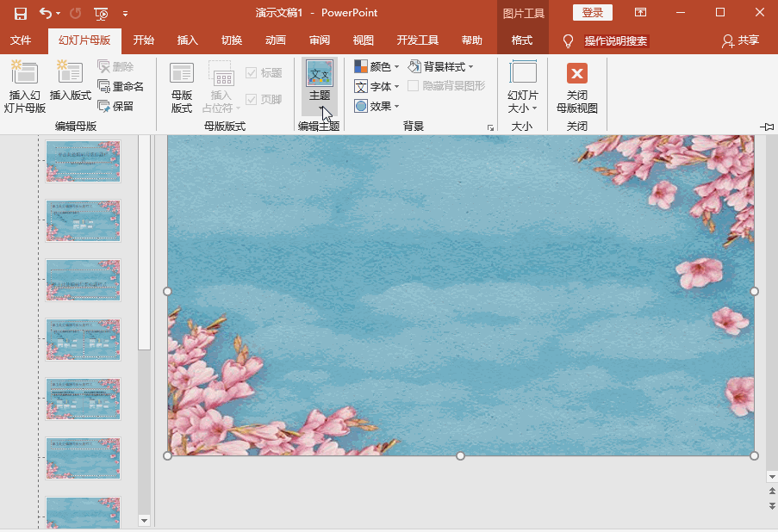Select the second layout thumbnail in the pane

click(84, 220)
